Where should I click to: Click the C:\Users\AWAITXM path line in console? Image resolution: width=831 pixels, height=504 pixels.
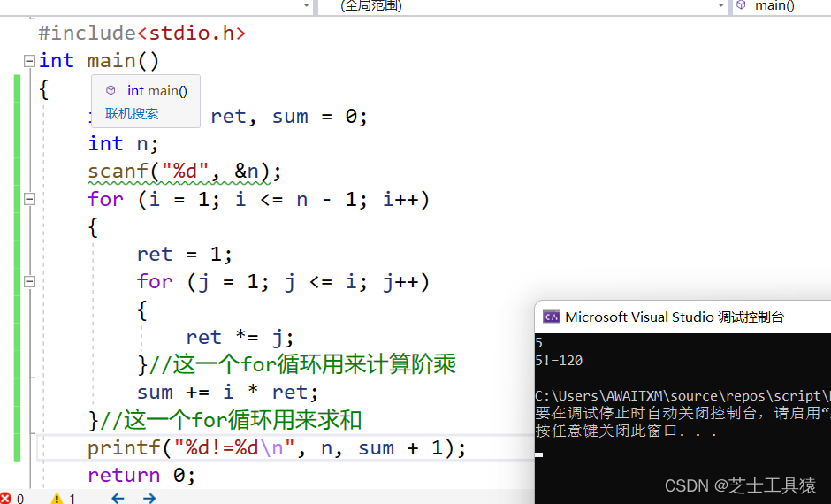point(682,396)
